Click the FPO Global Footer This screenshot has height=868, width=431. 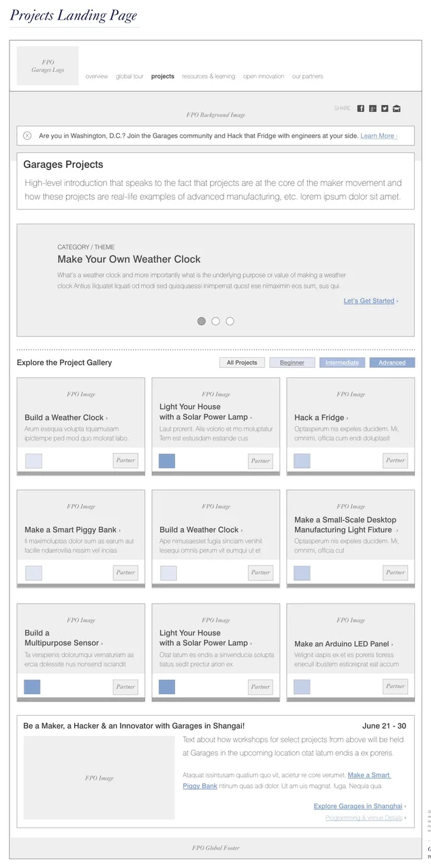click(x=215, y=848)
